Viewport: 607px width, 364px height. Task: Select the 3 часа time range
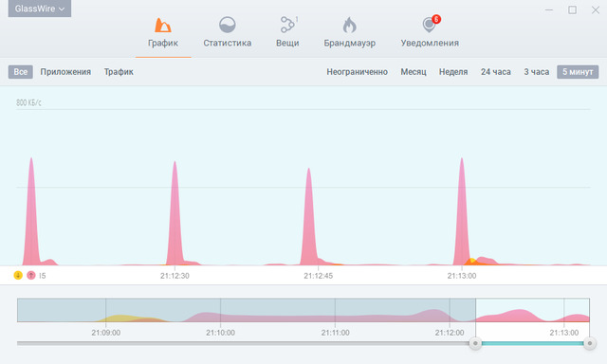[537, 72]
